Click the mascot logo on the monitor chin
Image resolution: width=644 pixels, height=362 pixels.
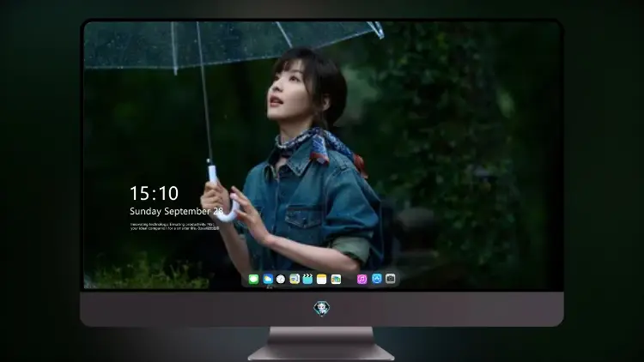(322, 309)
